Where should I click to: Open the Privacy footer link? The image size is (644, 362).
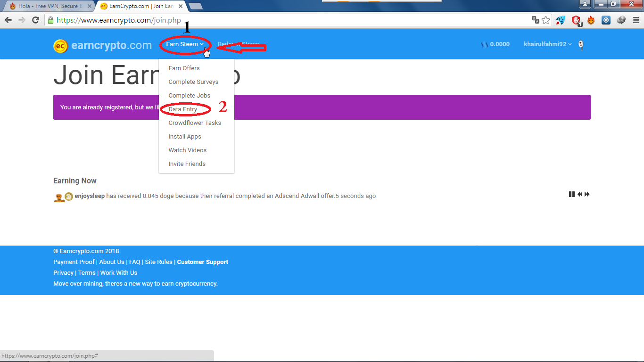pos(63,273)
